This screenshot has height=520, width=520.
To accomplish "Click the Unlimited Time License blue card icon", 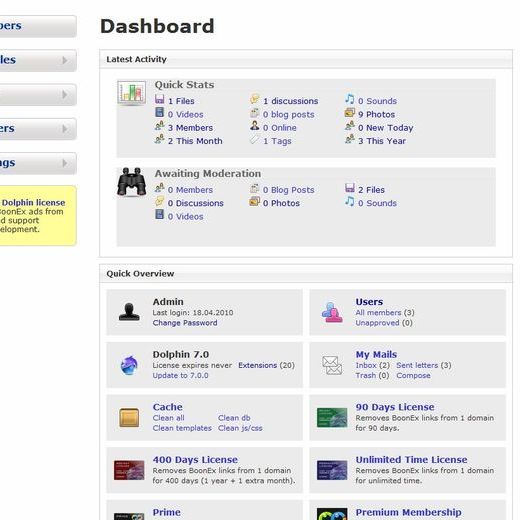I will click(332, 470).
